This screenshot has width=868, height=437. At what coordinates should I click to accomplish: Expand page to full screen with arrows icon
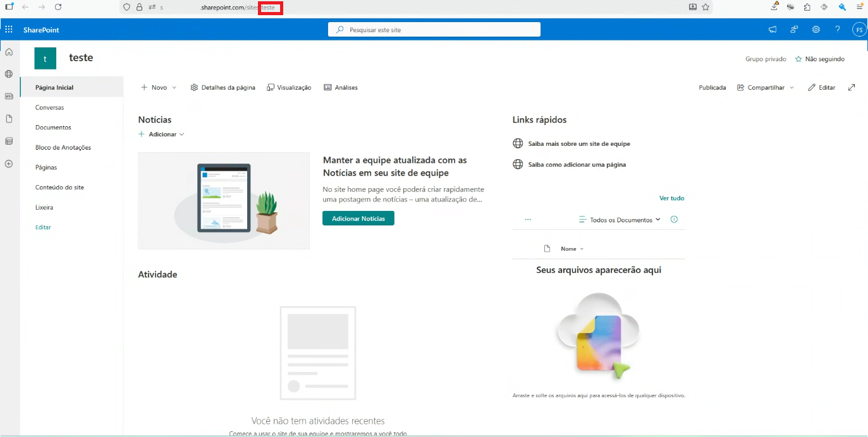pos(852,88)
